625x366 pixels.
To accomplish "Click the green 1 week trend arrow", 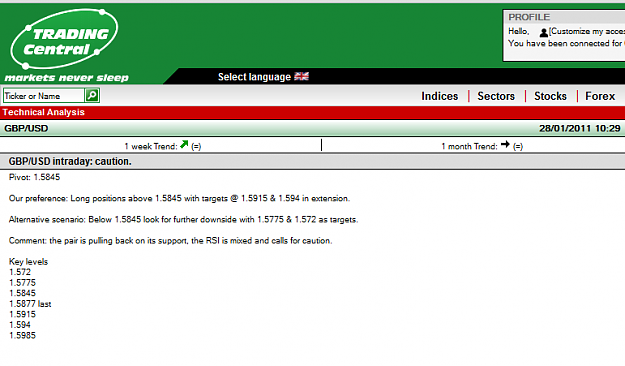I will (184, 144).
